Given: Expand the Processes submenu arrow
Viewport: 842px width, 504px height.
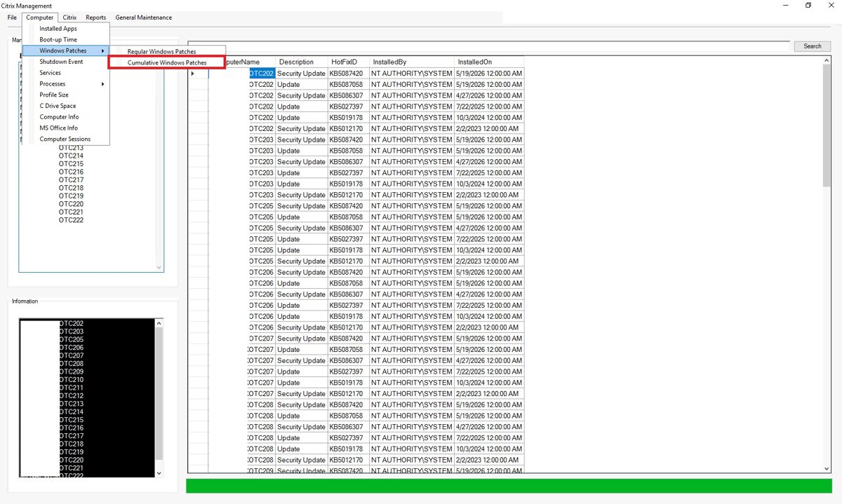Looking at the screenshot, I should coord(103,84).
